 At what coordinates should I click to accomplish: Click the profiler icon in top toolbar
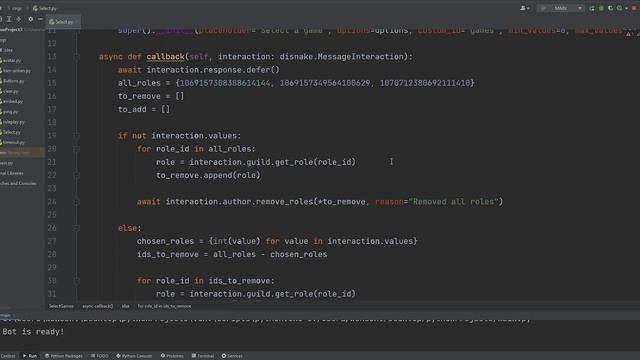[619, 8]
